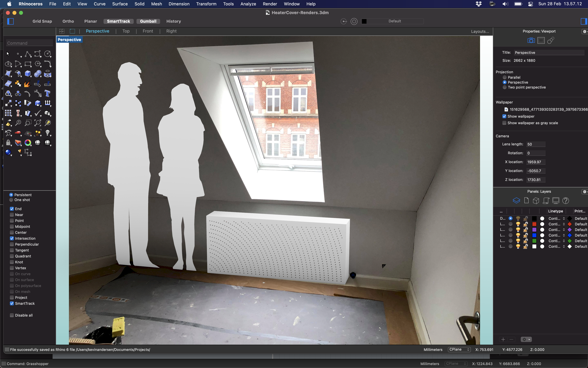Click the Zoom selected icon

[48, 123]
